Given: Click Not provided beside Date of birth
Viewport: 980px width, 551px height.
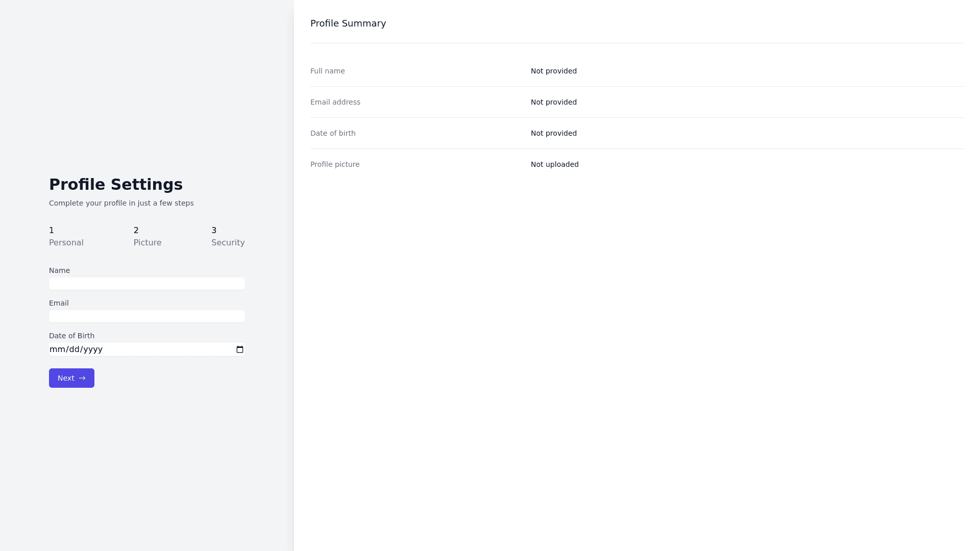Looking at the screenshot, I should [554, 133].
